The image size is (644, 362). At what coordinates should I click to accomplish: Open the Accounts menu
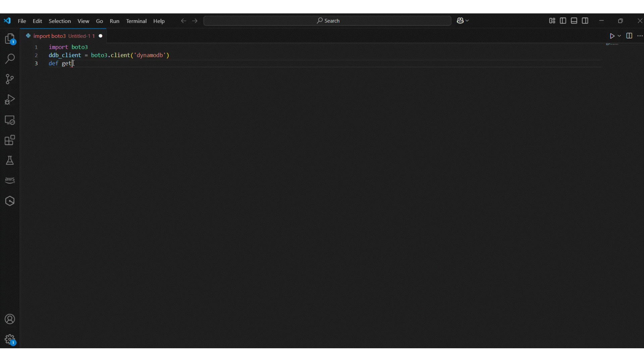pyautogui.click(x=10, y=319)
